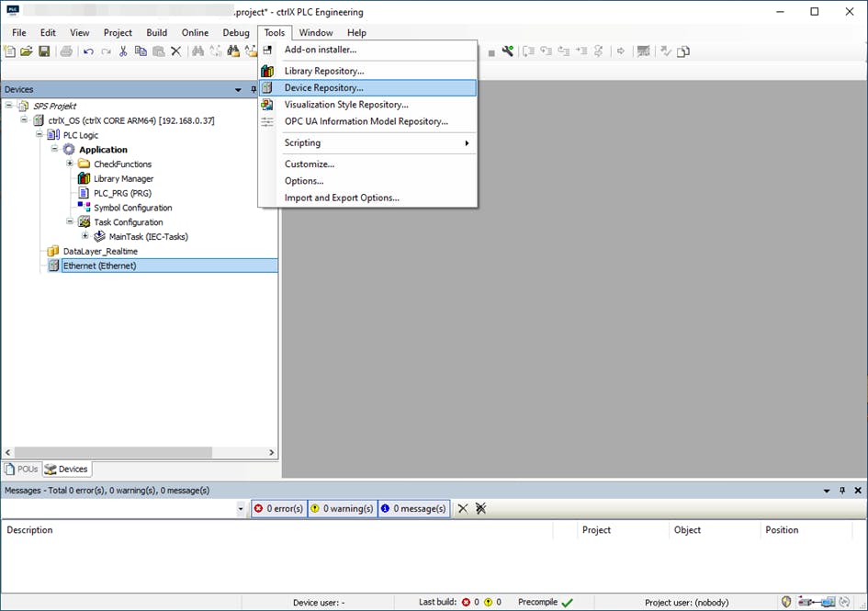Switch to the POUs tab
The image size is (868, 611).
coord(22,469)
